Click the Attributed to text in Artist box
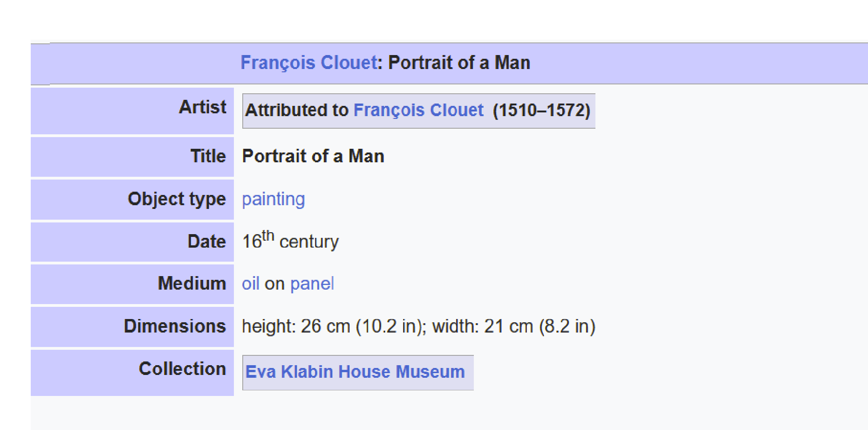The image size is (868, 430). (297, 110)
